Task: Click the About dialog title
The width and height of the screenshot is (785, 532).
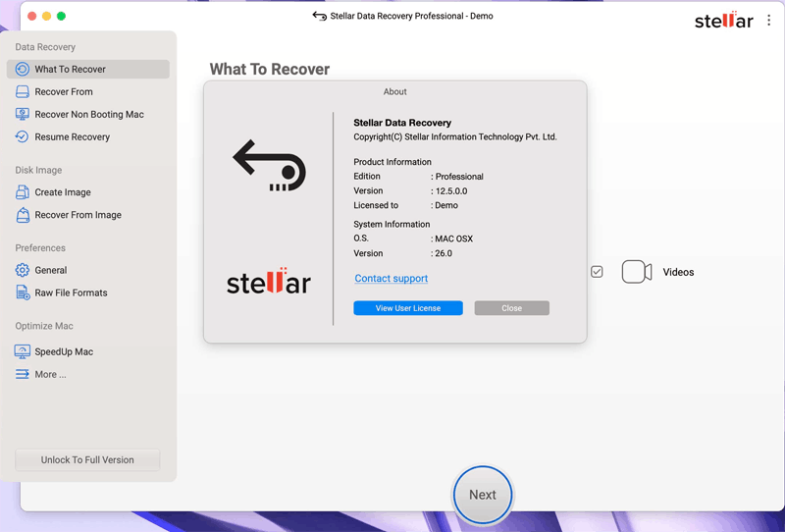Action: [x=395, y=91]
